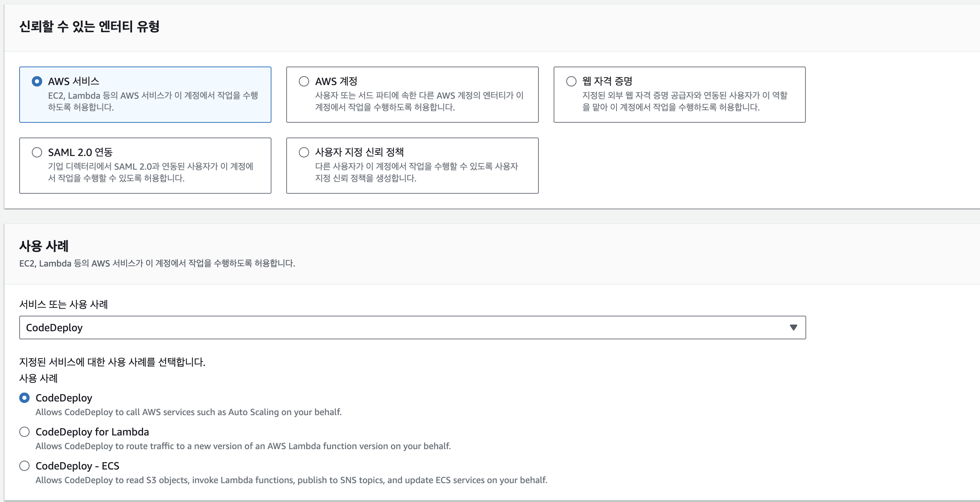This screenshot has width=980, height=502.
Task: Click the AWS 계정 entity card
Action: [412, 94]
